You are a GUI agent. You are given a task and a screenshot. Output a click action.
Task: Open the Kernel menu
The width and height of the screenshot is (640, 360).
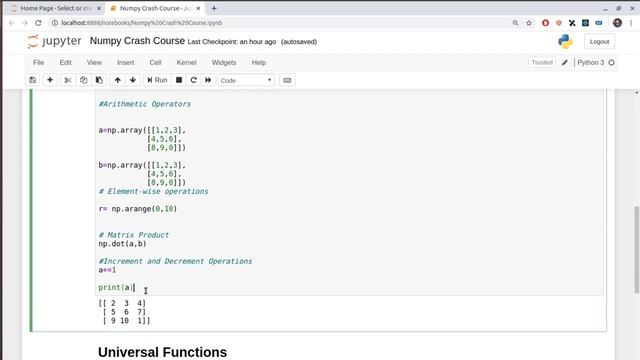pyautogui.click(x=186, y=62)
